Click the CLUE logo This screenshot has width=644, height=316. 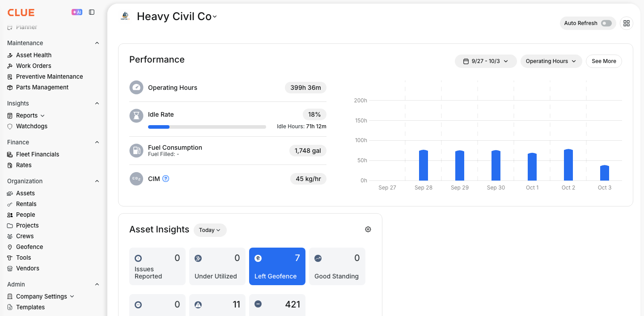tap(21, 13)
